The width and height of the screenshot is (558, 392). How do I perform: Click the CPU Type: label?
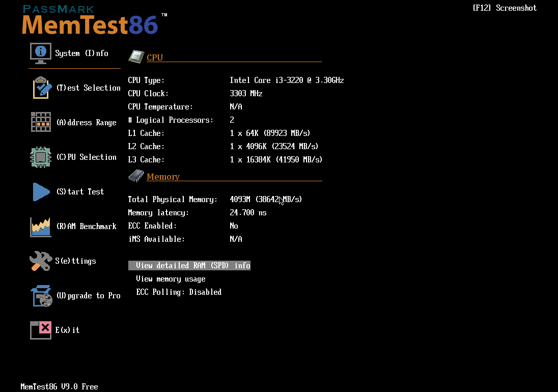(x=146, y=80)
